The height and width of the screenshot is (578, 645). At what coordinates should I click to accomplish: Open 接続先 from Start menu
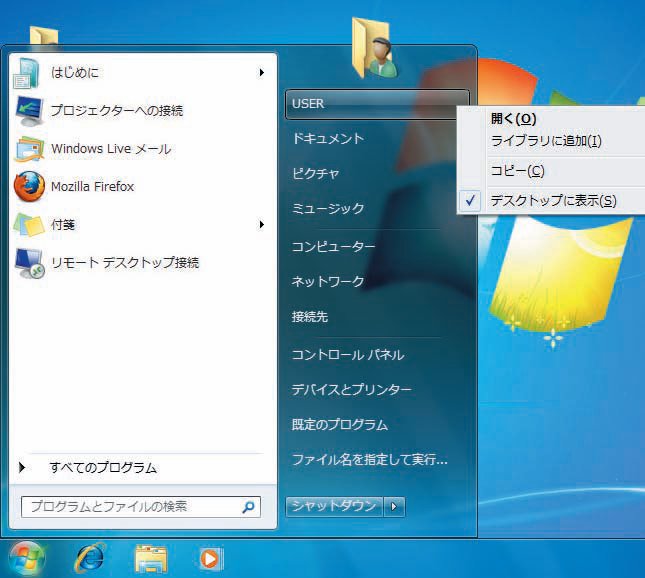coord(310,316)
